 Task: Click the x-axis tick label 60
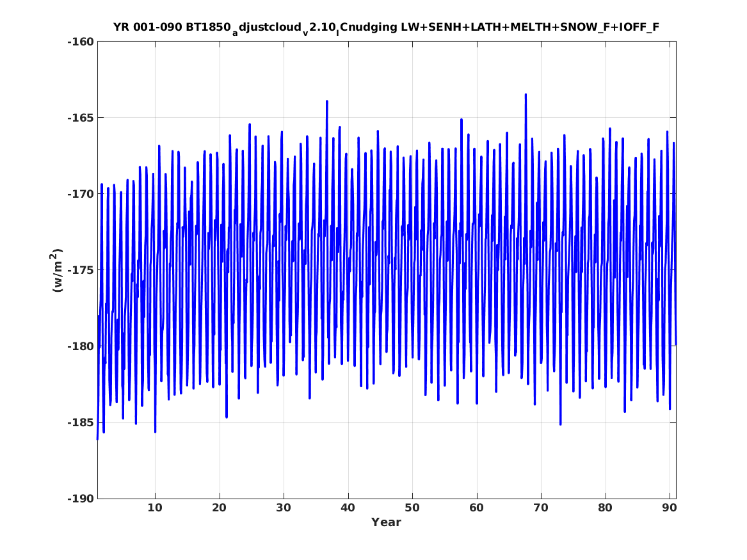[476, 508]
